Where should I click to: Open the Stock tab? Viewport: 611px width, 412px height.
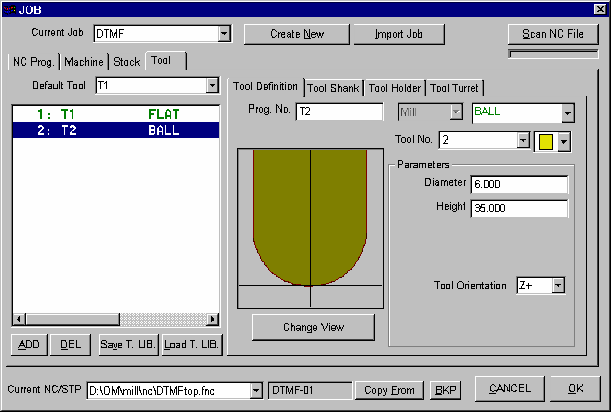click(x=126, y=62)
